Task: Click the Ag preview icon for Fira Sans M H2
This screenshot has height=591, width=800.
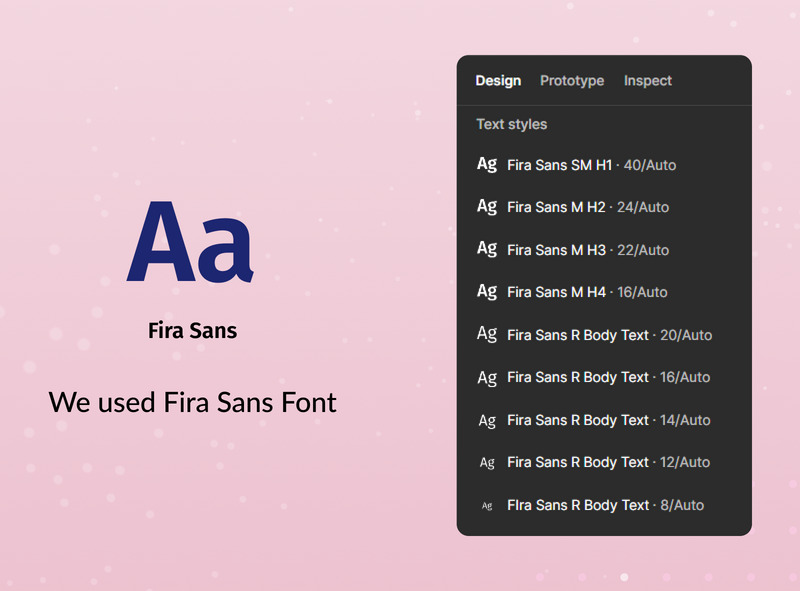Action: [x=487, y=207]
